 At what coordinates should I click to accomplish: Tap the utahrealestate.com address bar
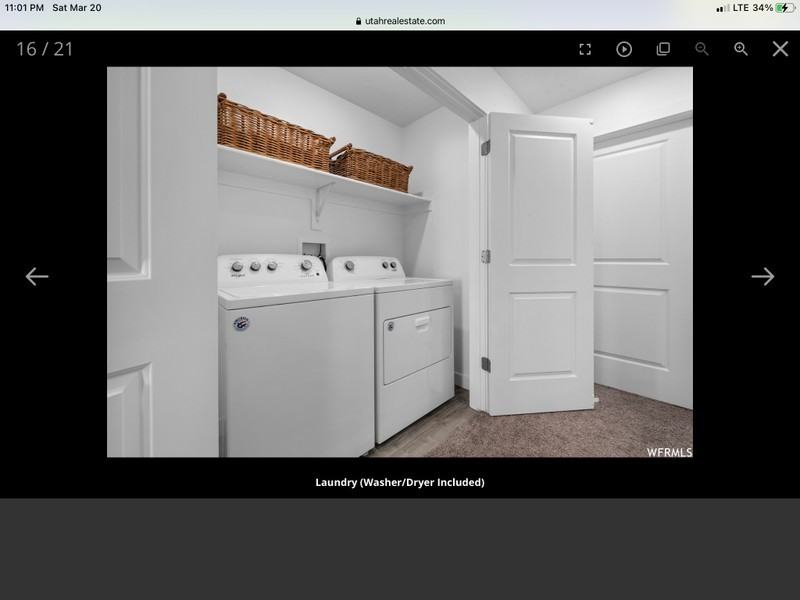pos(400,21)
